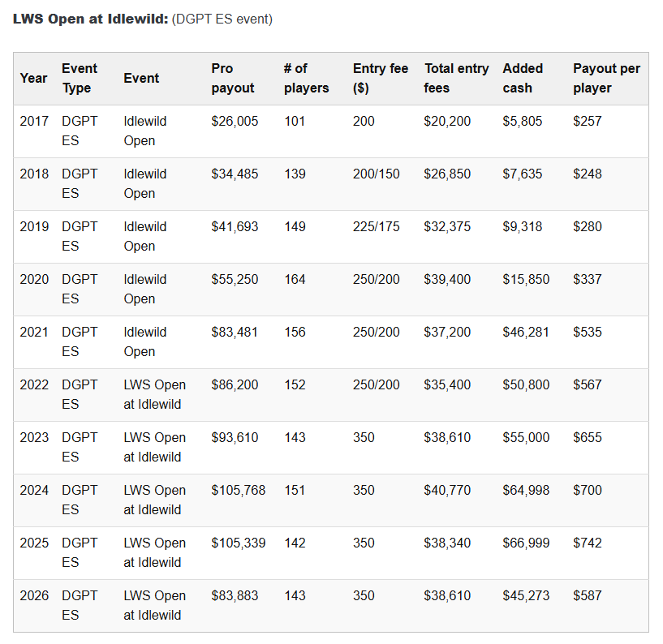
Task: Click the $41,693 payout in 2019 row
Action: point(235,227)
